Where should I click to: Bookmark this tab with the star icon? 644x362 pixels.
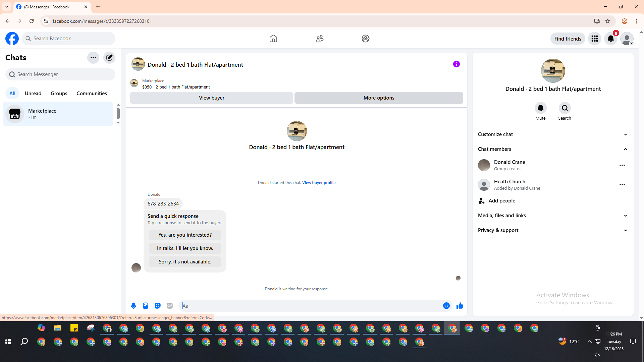coord(608,21)
